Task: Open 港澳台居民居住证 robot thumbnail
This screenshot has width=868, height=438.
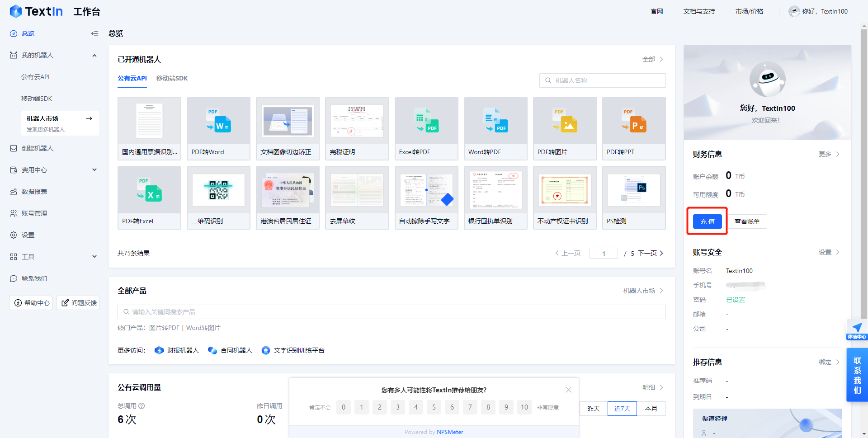Action: click(288, 190)
